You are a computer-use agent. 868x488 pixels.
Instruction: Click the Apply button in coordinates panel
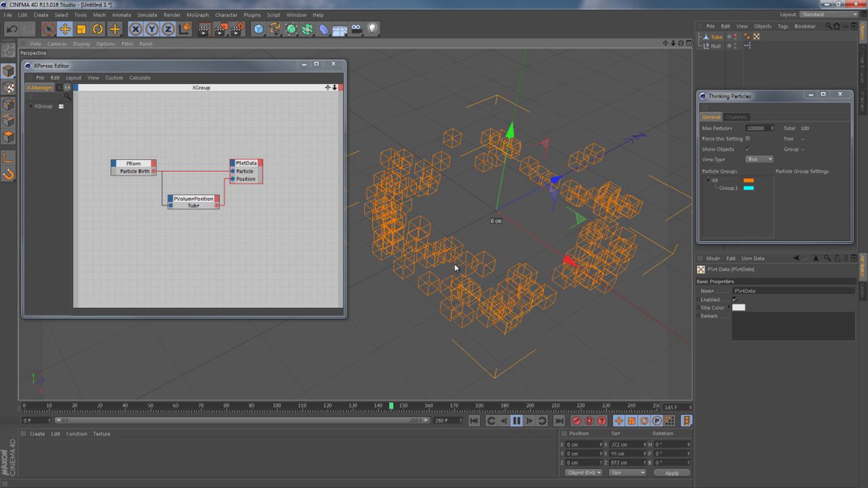(x=672, y=473)
